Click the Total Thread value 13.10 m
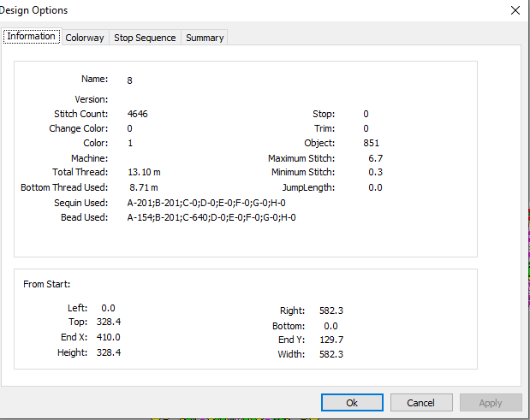Screen dimensions: 530x420 (144, 172)
